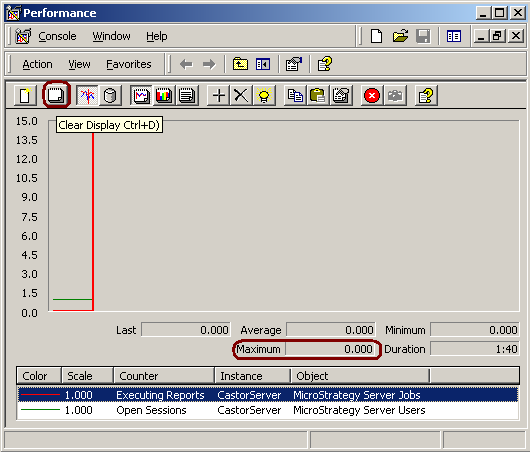The height and width of the screenshot is (452, 530).
Task: Click the Update Data camera icon
Action: click(395, 96)
